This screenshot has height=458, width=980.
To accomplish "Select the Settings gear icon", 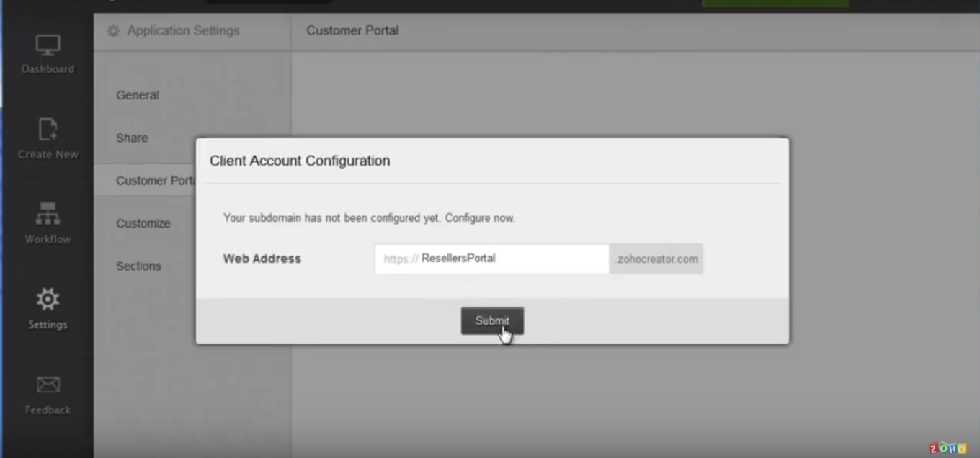I will 48,299.
